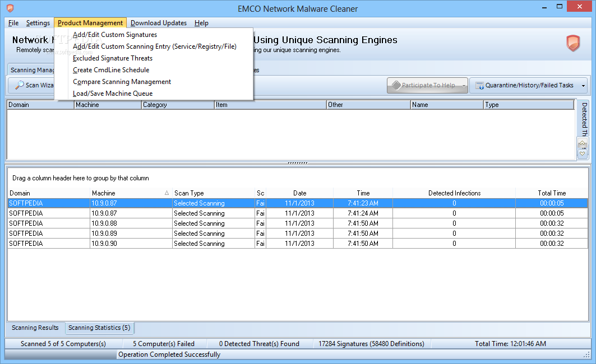Sort statistics by Scan Type column

click(213, 193)
